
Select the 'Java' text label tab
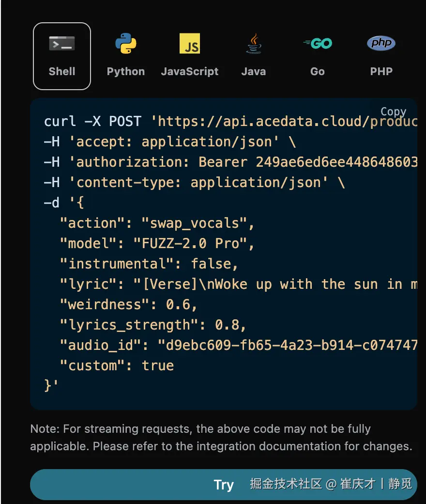pos(254,72)
